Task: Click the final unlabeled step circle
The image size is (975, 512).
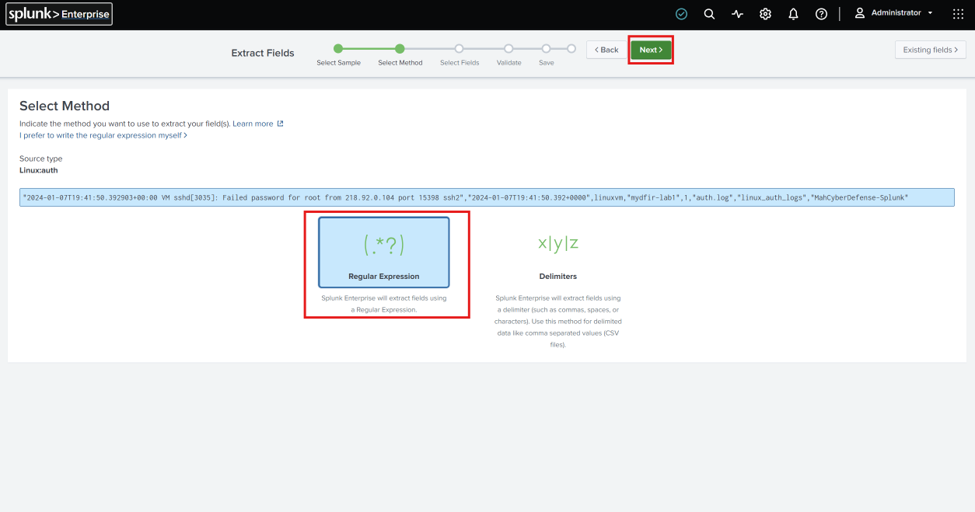Action: 571,49
